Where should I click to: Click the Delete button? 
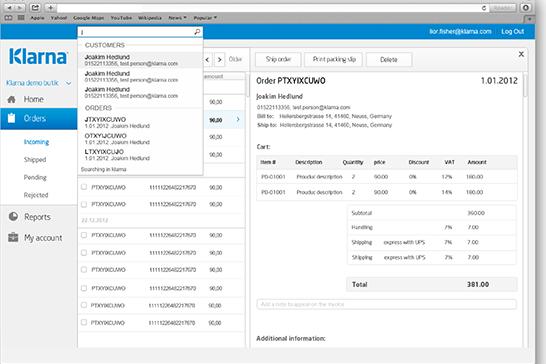(x=389, y=60)
